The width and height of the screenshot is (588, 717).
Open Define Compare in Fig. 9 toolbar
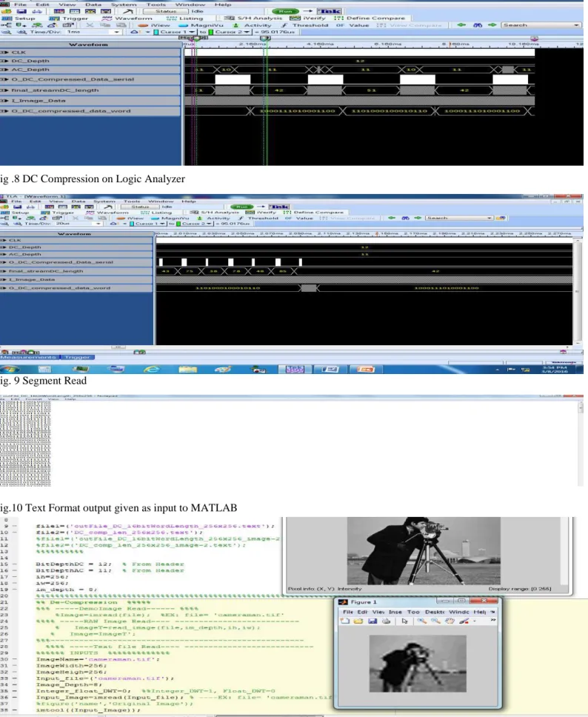click(314, 212)
